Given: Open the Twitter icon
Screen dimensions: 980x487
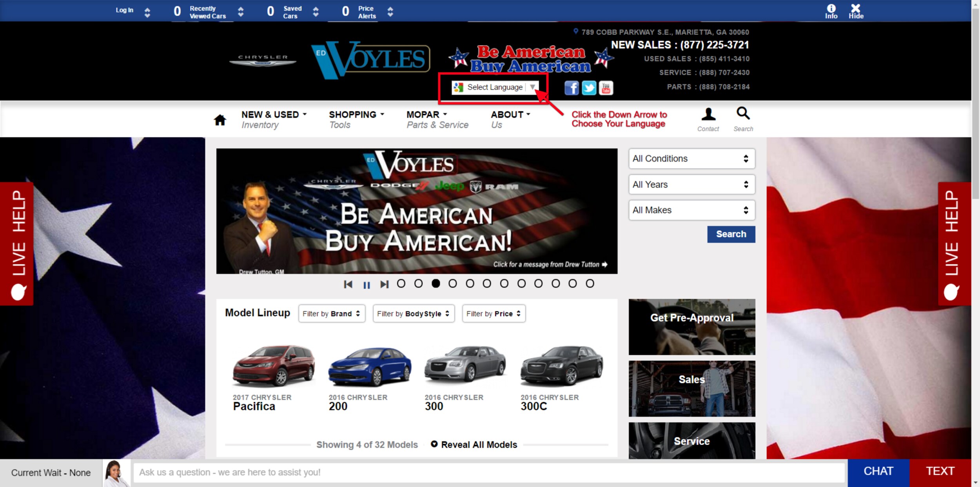Looking at the screenshot, I should pyautogui.click(x=589, y=88).
